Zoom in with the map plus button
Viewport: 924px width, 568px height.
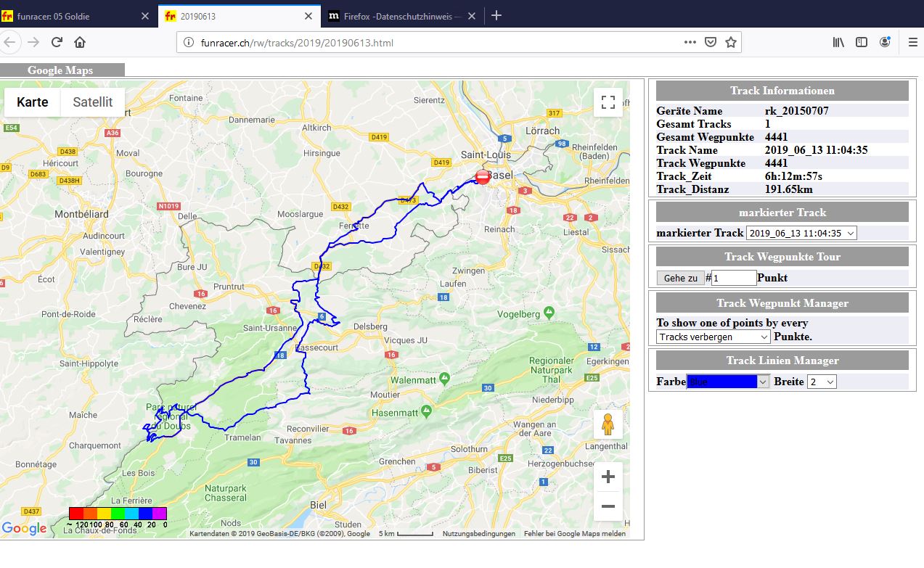(x=608, y=477)
